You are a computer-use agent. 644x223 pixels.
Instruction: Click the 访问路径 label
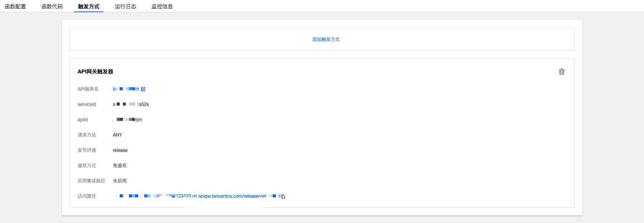pyautogui.click(x=87, y=196)
